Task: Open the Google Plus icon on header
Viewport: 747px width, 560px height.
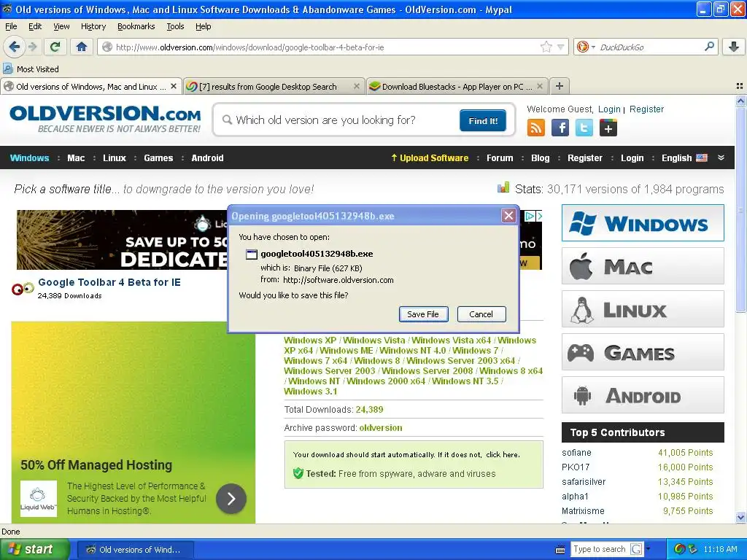Action: tap(608, 128)
